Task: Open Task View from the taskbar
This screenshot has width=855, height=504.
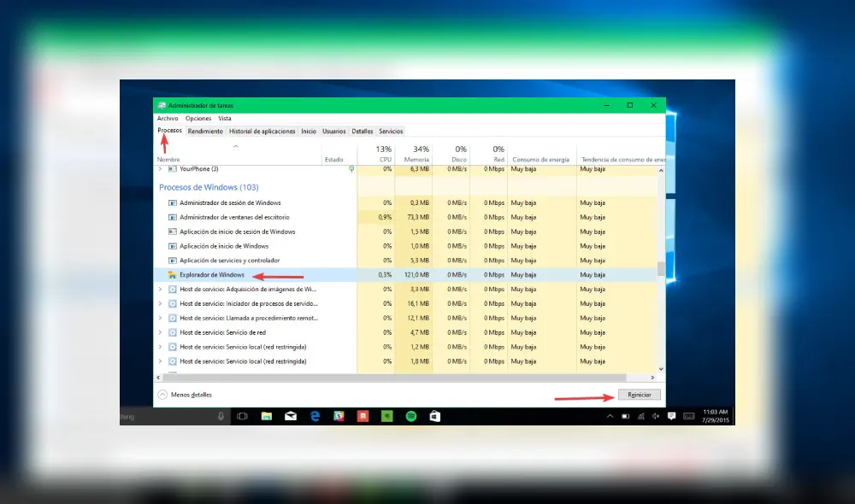Action: coord(244,417)
